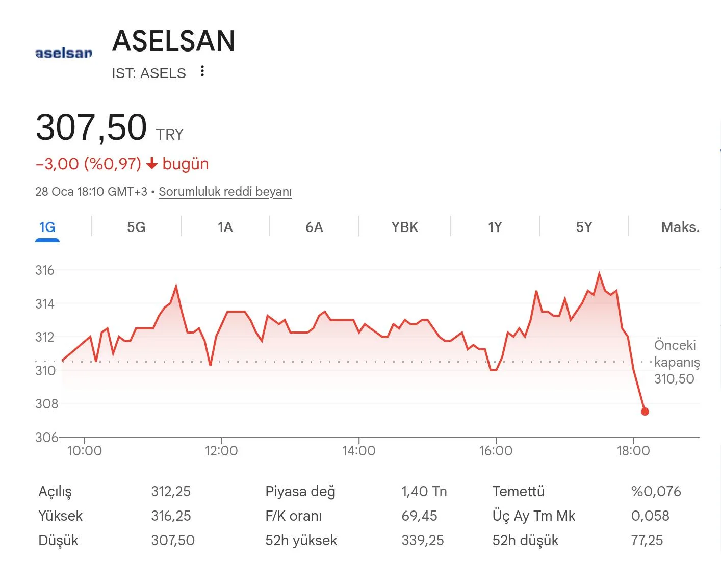Click the red down arrow beside bugün
Image resolution: width=721 pixels, height=588 pixels.
pyautogui.click(x=151, y=164)
